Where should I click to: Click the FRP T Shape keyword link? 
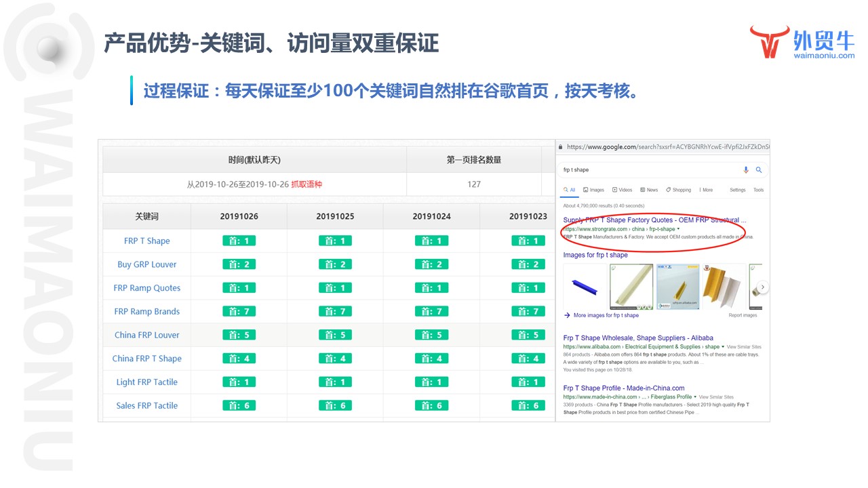coord(146,241)
